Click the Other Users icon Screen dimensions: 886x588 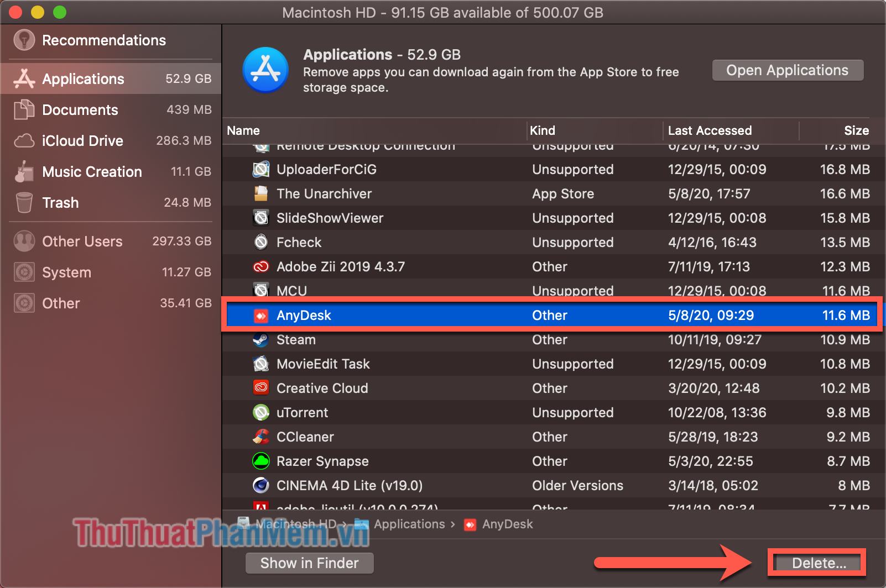pyautogui.click(x=24, y=241)
